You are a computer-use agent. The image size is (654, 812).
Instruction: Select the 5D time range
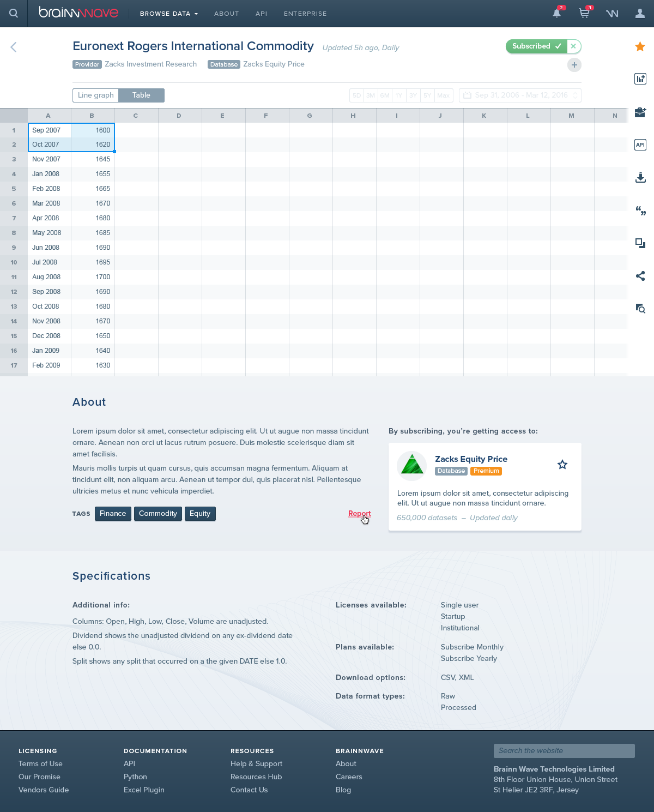click(356, 95)
